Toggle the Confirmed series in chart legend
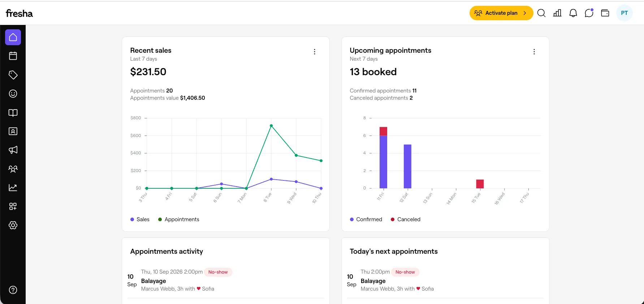The width and height of the screenshot is (644, 304). coord(366,219)
